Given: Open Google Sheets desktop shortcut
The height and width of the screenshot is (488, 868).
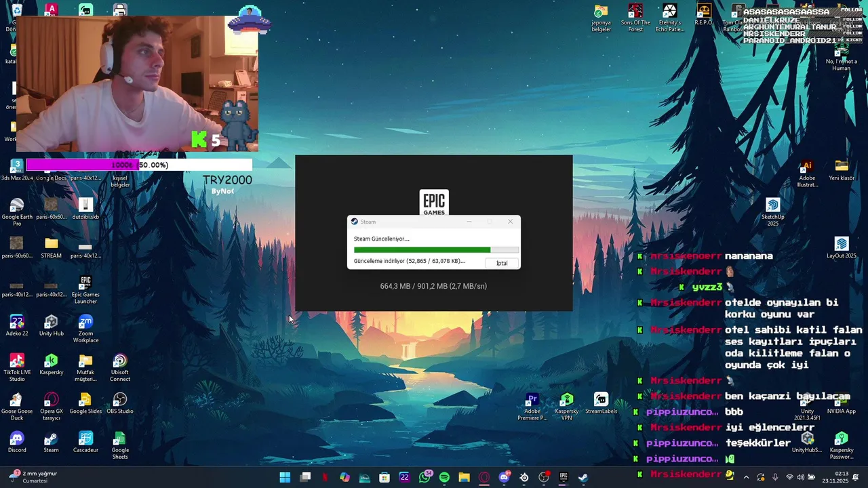Looking at the screenshot, I should [120, 445].
